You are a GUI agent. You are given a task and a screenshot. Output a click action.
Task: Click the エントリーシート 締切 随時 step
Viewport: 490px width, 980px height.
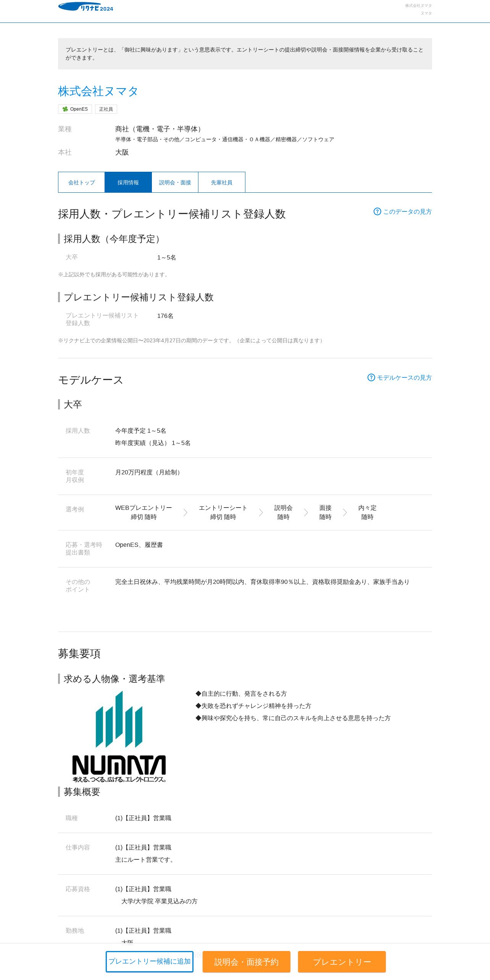pos(223,512)
